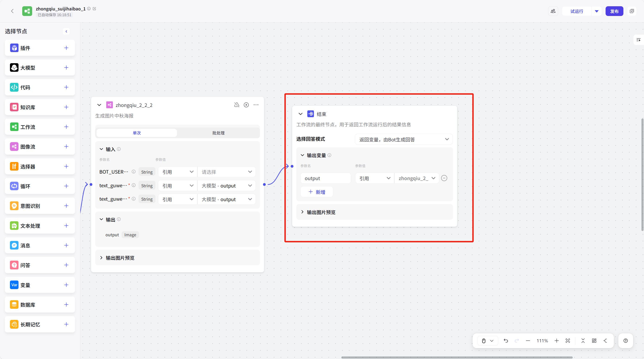Collapse the zhongqiu_2_2_2 node
Image resolution: width=644 pixels, height=359 pixels.
pyautogui.click(x=99, y=105)
